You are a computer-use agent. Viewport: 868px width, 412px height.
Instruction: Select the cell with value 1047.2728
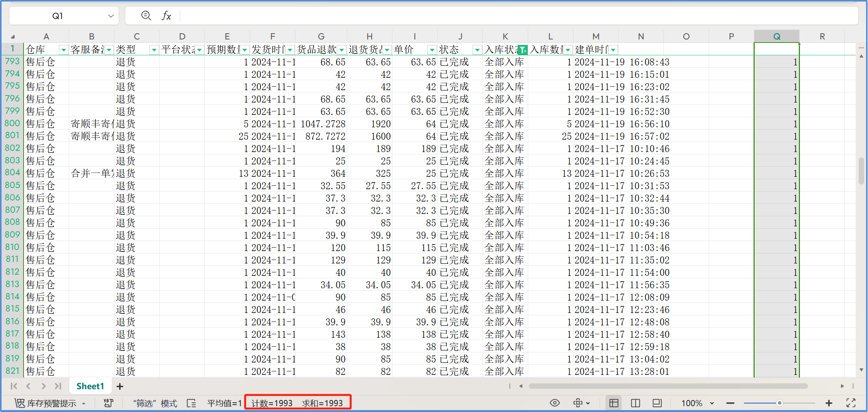321,124
